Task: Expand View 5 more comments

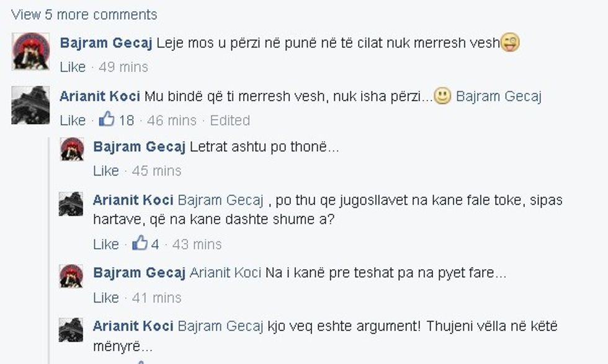Action: click(84, 14)
